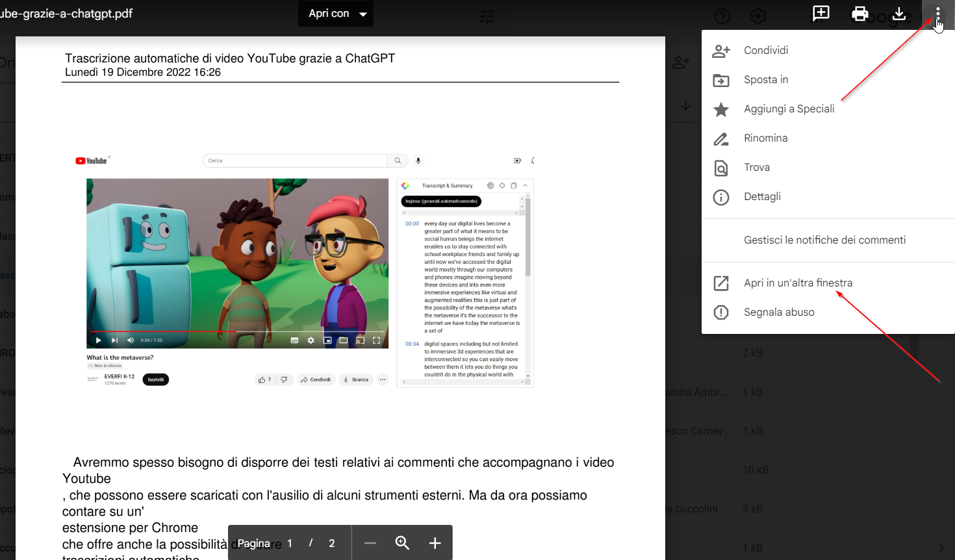This screenshot has height=560, width=955.
Task: Click the date line 'Lunedì 19 Dicembre 2022 16:26'
Action: pyautogui.click(x=143, y=72)
